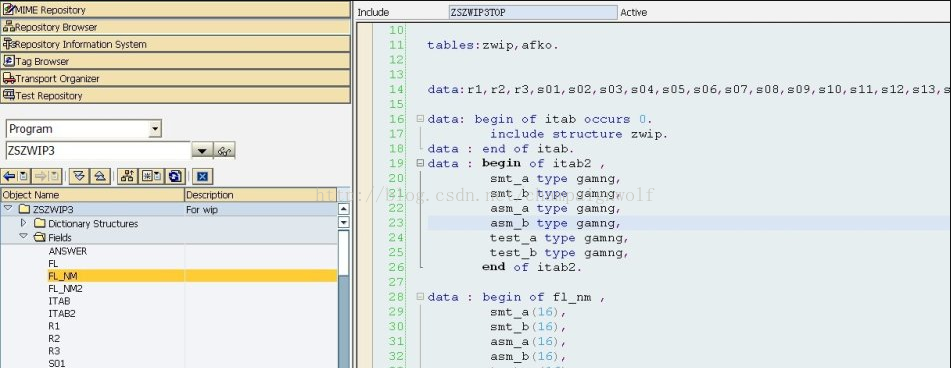Viewport: 951px width, 368px height.
Task: Select highlighted FL_NM field
Action: [x=62, y=276]
